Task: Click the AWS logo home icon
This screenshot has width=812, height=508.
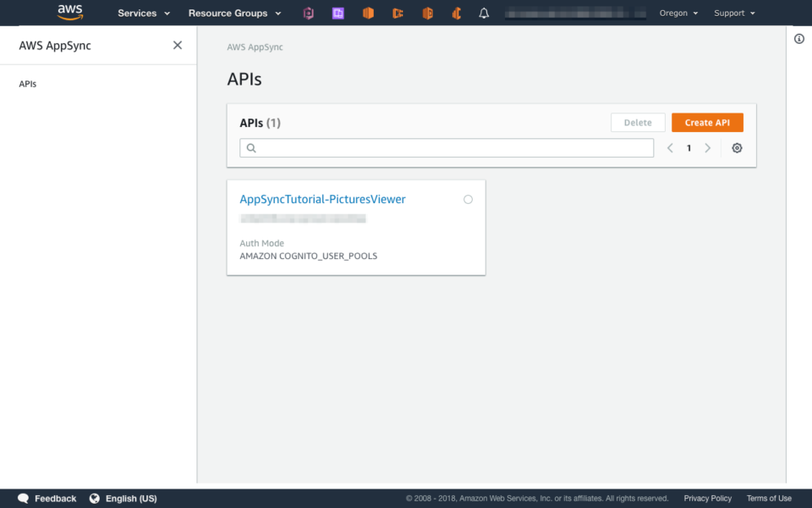Action: (70, 13)
